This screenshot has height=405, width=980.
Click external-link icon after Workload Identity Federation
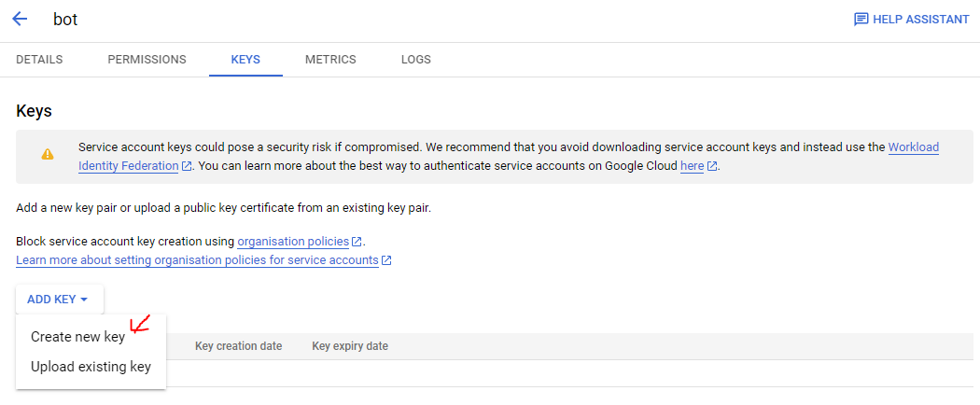[187, 166]
